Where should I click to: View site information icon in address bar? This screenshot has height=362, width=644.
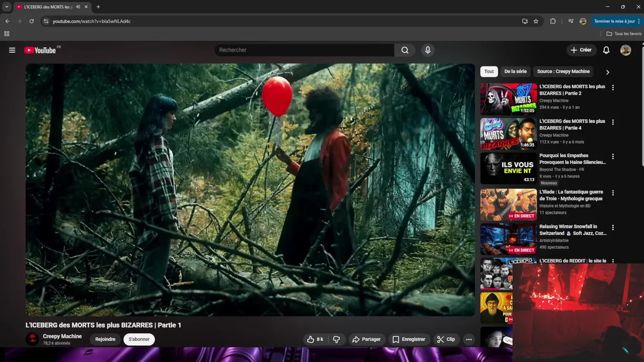point(46,21)
